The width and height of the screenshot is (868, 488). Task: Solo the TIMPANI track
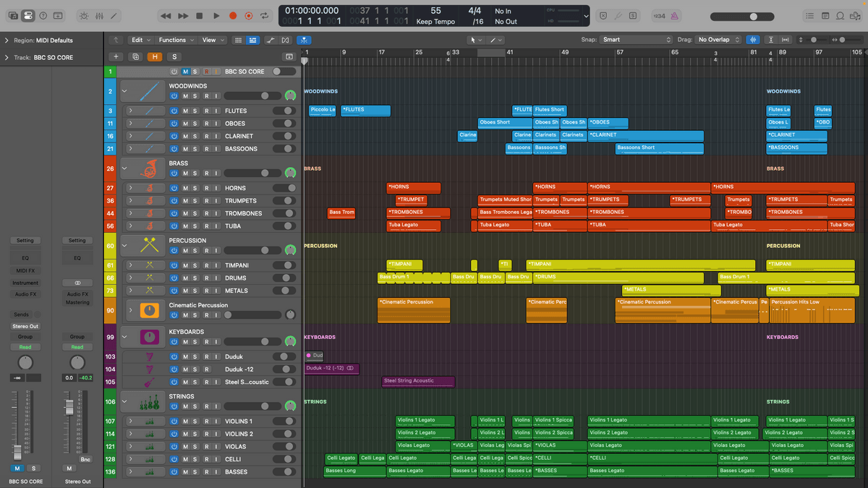pyautogui.click(x=195, y=265)
